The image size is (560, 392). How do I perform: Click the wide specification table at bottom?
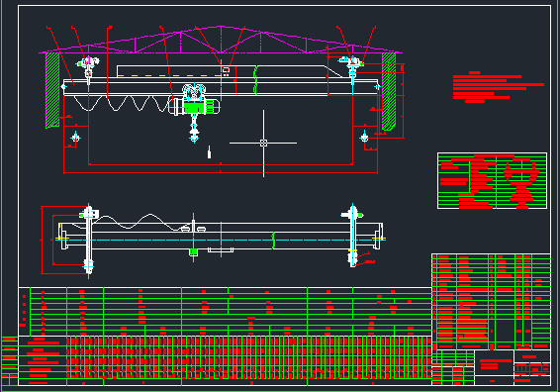pyautogui.click(x=225, y=337)
